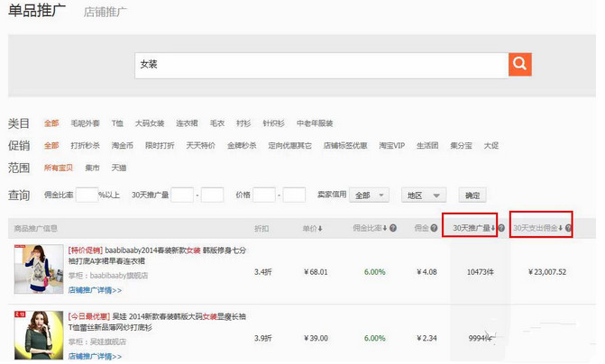Click help icon beside 佣金比率 column
The width and height of the screenshot is (605, 364).
pos(394,229)
